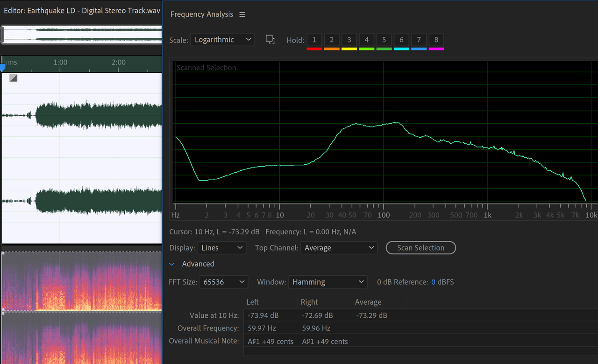The height and width of the screenshot is (364, 598).
Task: Click the upper spectral frequency display
Action: pos(82,281)
